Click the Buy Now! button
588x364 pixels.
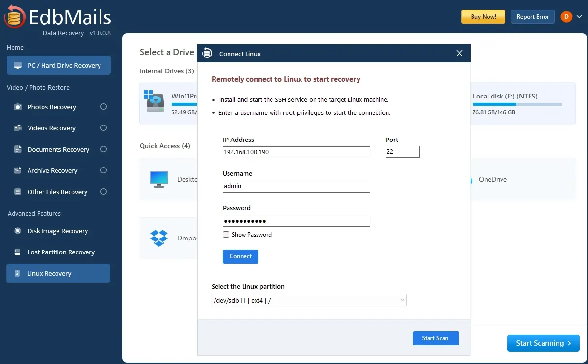[x=483, y=16]
